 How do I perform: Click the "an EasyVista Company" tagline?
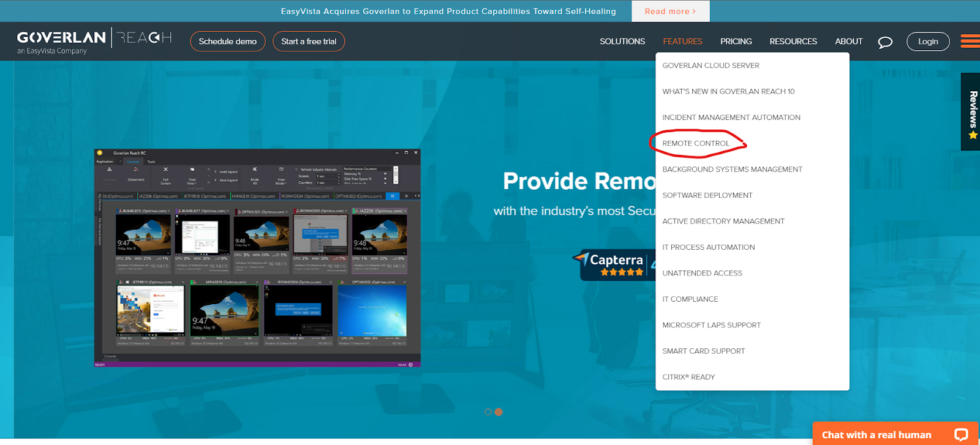pos(52,51)
